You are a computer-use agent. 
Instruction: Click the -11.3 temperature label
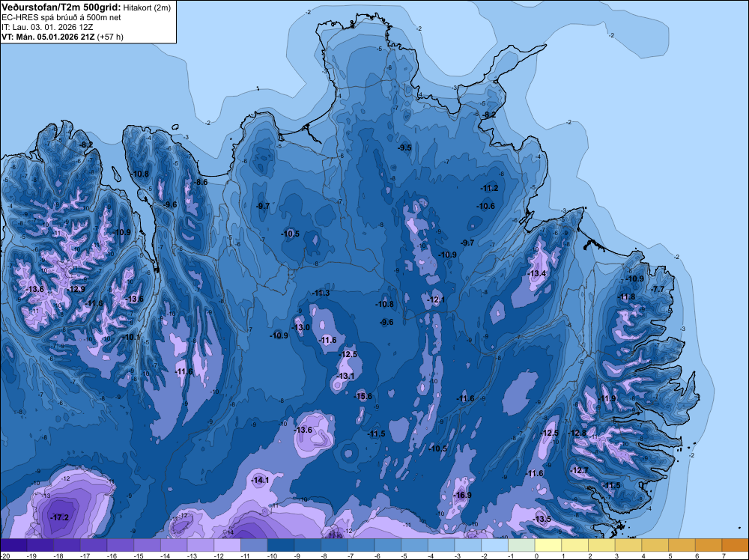click(320, 293)
